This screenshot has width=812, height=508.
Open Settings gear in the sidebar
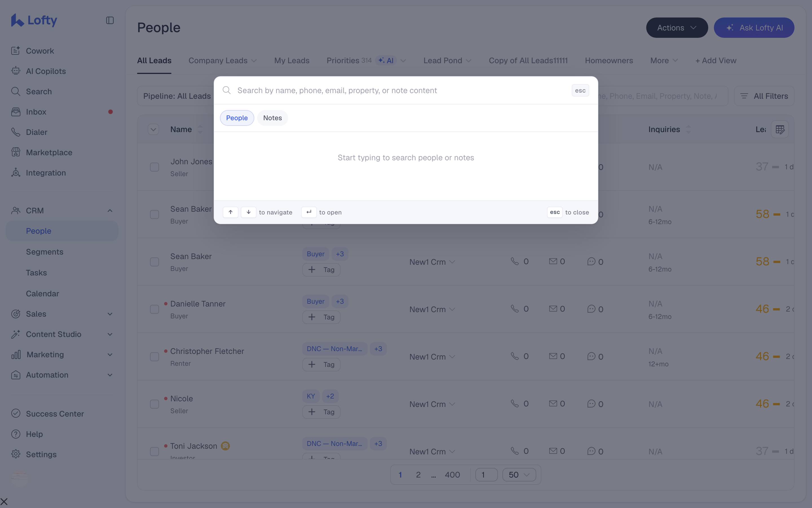(x=16, y=454)
